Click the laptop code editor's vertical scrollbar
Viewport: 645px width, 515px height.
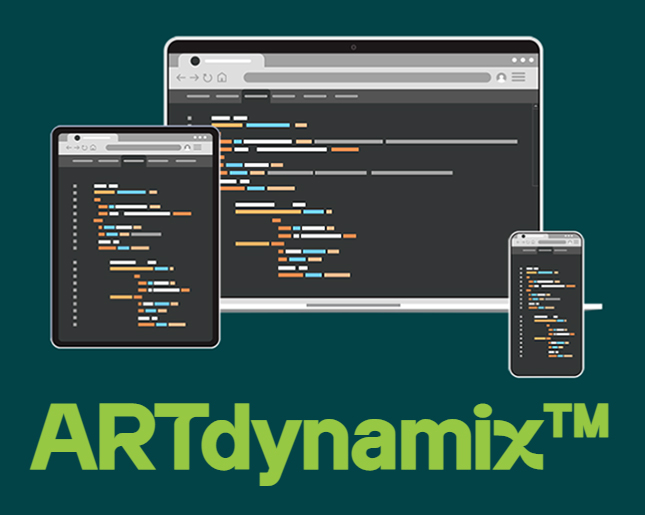pos(535,145)
